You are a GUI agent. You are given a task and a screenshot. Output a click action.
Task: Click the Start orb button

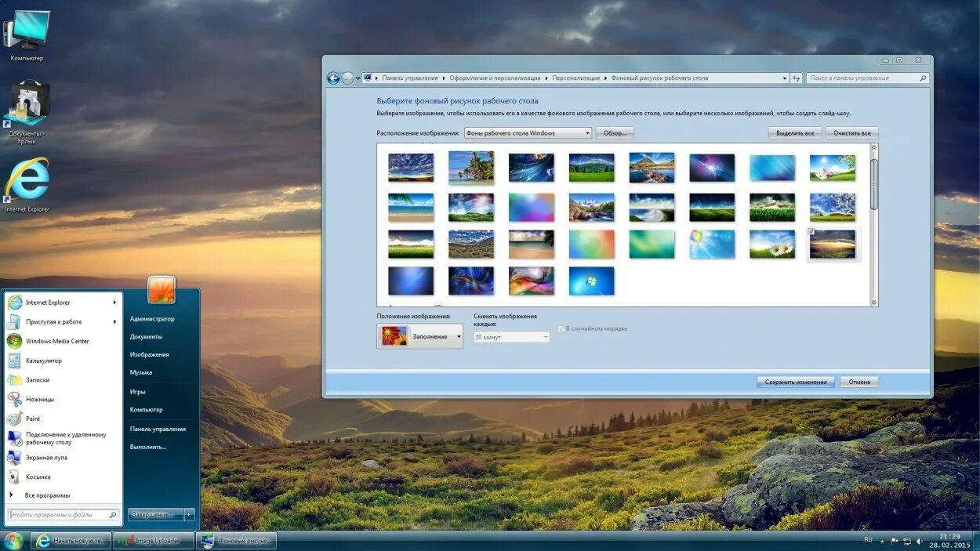(x=13, y=541)
